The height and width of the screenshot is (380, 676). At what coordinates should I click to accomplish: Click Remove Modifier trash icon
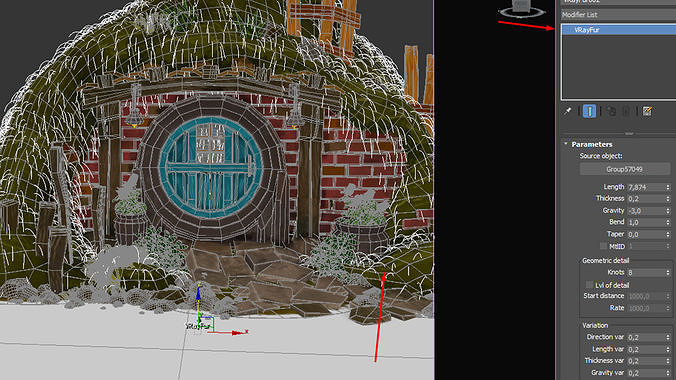pyautogui.click(x=626, y=111)
